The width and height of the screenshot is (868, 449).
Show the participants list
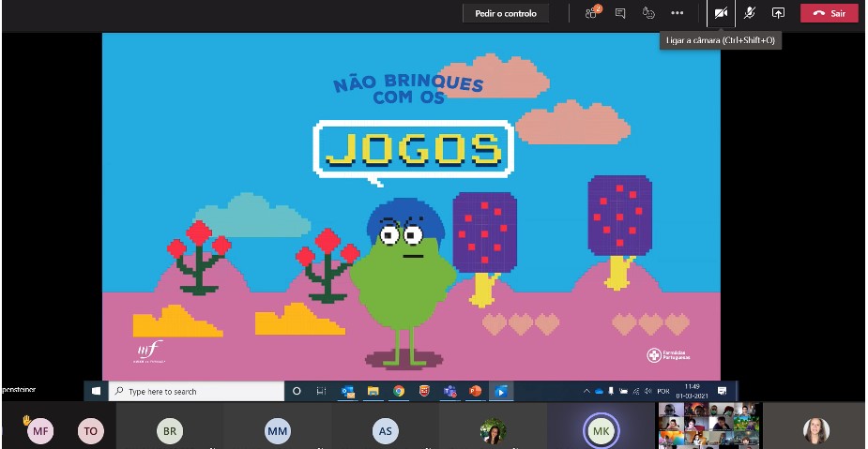pyautogui.click(x=591, y=13)
